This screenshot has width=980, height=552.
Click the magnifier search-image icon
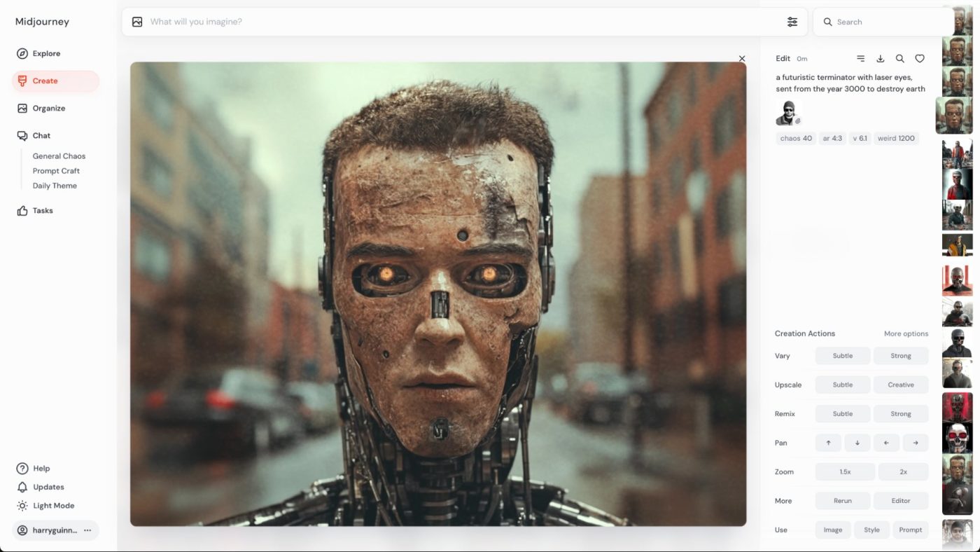pyautogui.click(x=900, y=59)
